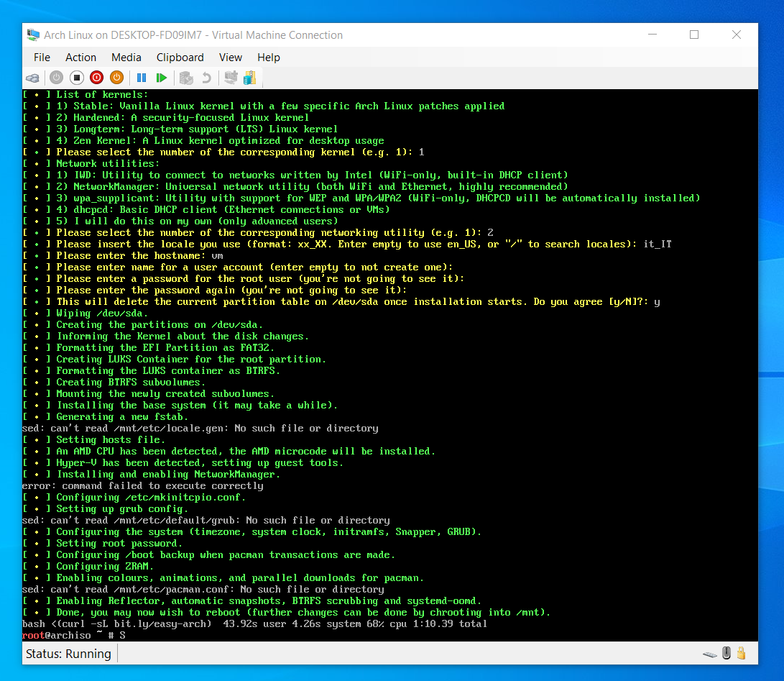
Task: Pause the virtual machine
Action: (x=142, y=78)
